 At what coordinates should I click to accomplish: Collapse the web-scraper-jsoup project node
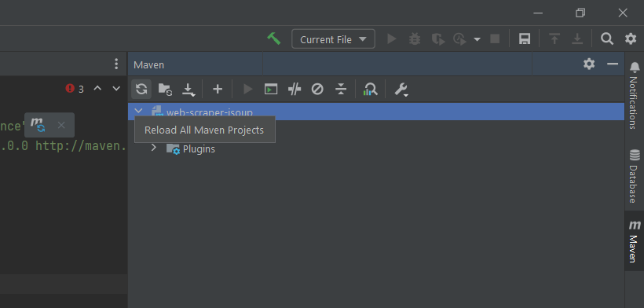tap(138, 111)
